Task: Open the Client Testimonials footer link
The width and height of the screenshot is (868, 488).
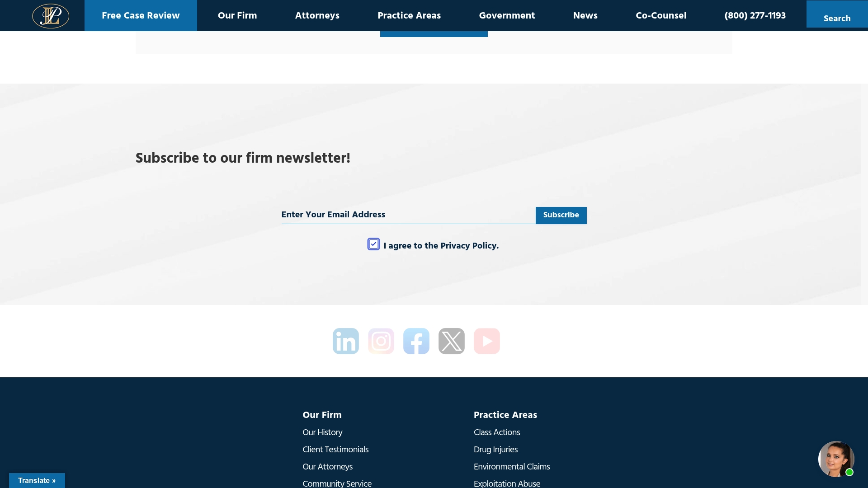Action: pyautogui.click(x=335, y=450)
